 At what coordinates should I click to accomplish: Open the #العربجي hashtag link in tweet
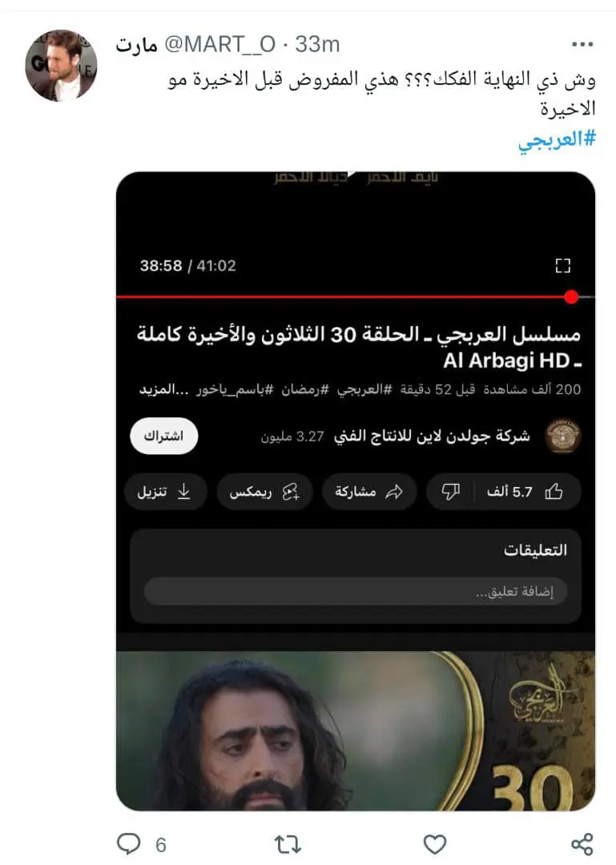coord(557,139)
